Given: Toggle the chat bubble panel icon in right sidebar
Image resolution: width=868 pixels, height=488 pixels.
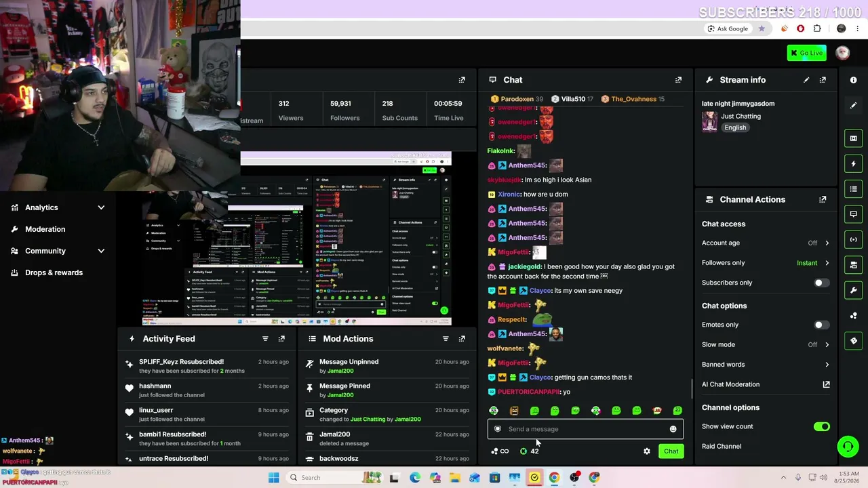Looking at the screenshot, I should pyautogui.click(x=853, y=214).
